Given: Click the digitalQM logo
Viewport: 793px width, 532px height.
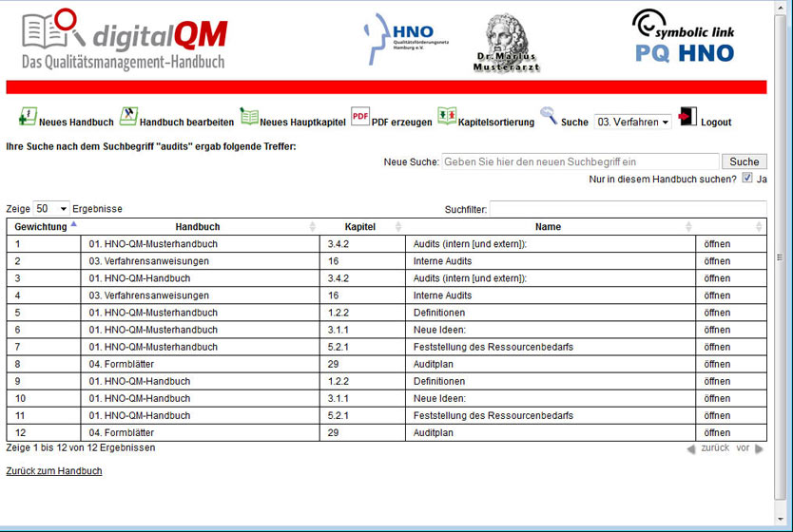Looking at the screenshot, I should 125,39.
